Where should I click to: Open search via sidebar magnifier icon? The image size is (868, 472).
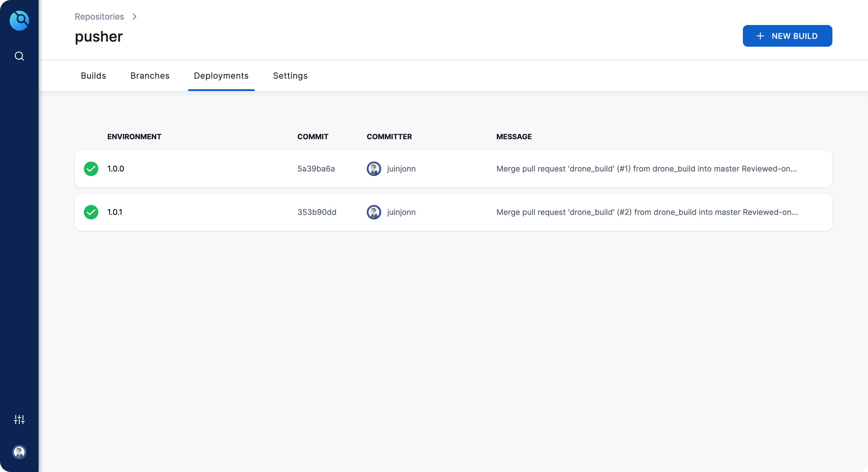(x=19, y=56)
